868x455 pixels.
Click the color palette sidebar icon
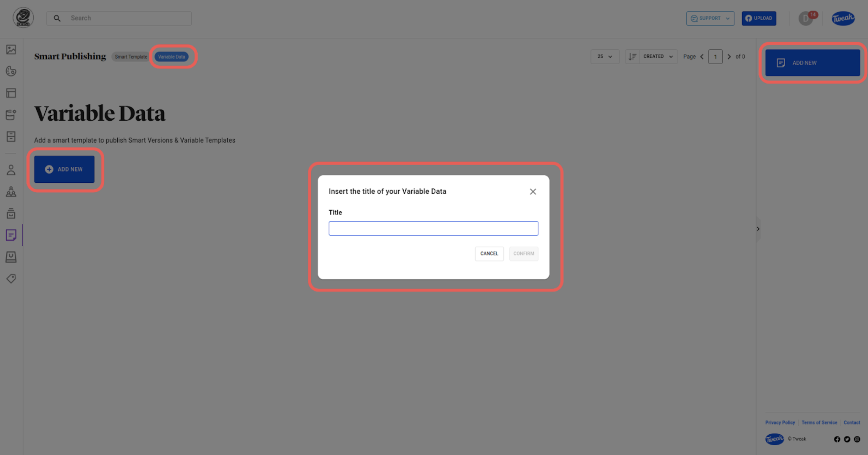(x=11, y=71)
